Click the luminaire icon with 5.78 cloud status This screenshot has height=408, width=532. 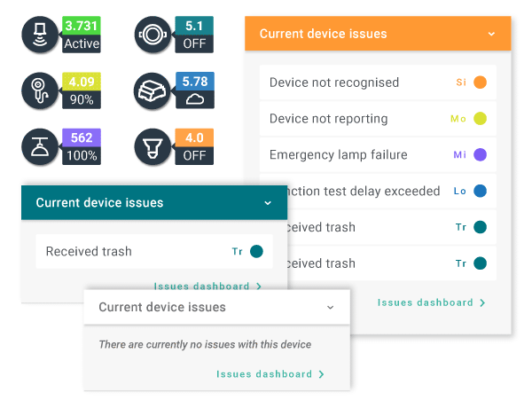[153, 90]
